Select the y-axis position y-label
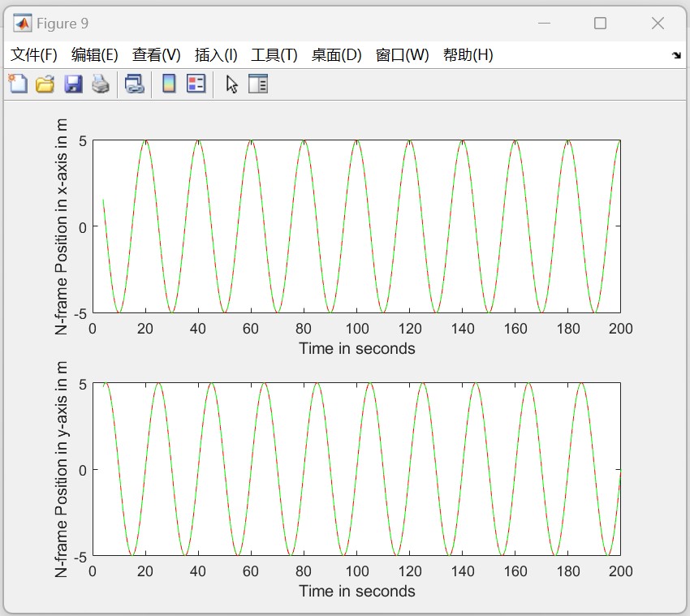Viewport: 690px width, 616px height. (x=61, y=469)
